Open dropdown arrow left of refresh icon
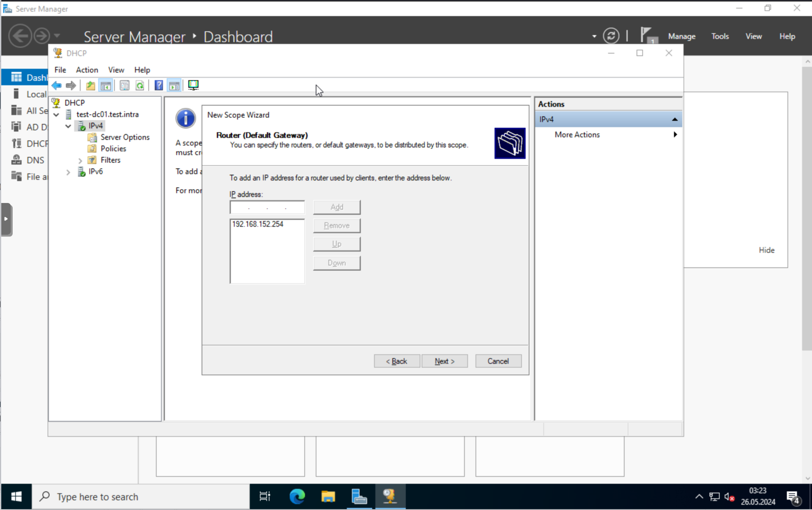This screenshot has width=812, height=510. pyautogui.click(x=594, y=36)
